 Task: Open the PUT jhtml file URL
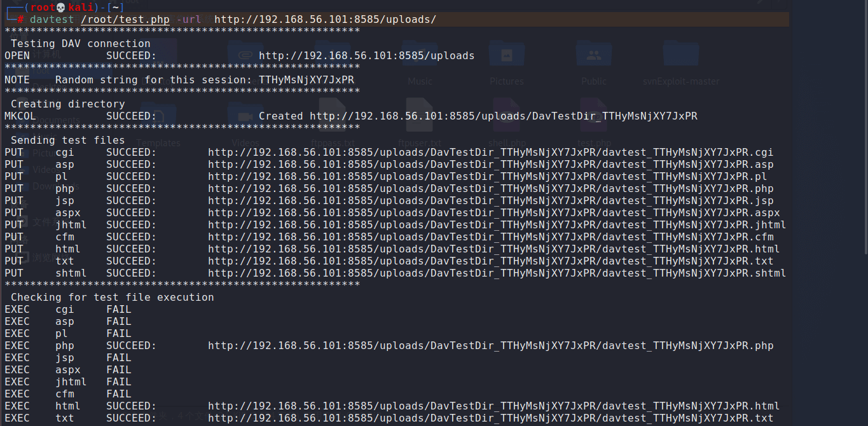497,225
